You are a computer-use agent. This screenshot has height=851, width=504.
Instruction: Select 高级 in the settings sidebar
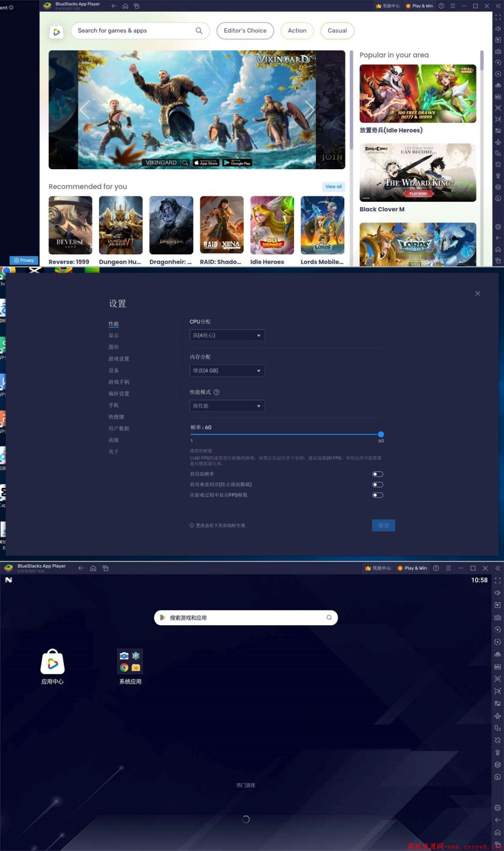click(114, 440)
